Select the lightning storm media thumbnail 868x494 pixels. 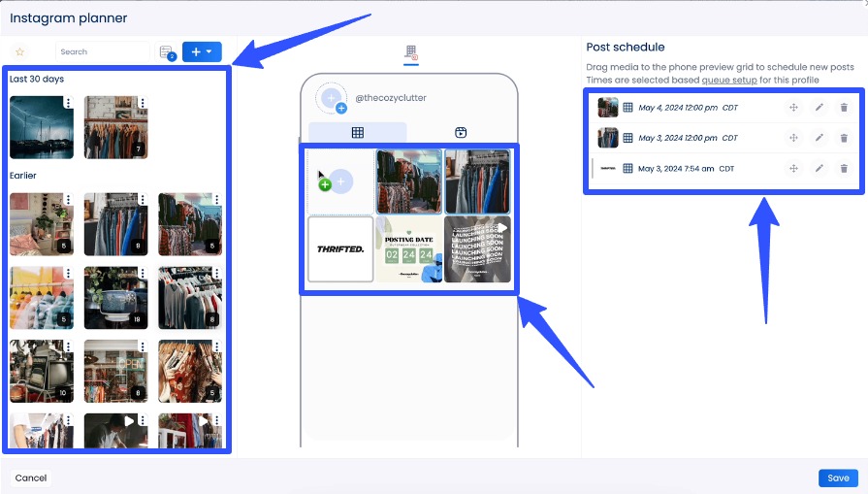point(41,128)
